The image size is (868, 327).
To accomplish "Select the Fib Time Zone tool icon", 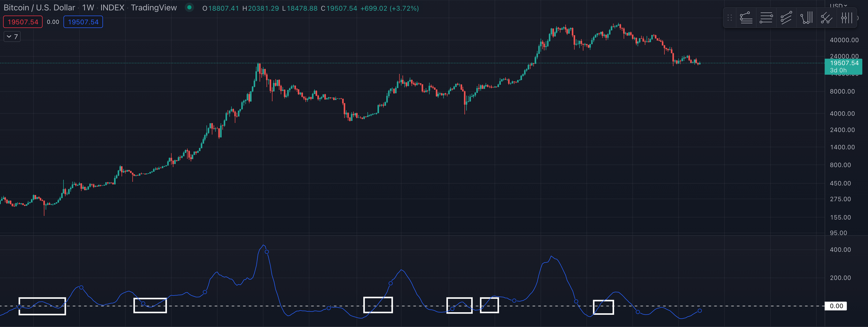I will click(846, 18).
